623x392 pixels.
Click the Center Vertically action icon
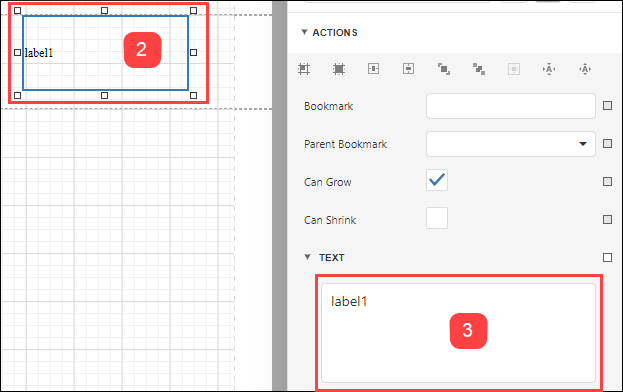[408, 69]
